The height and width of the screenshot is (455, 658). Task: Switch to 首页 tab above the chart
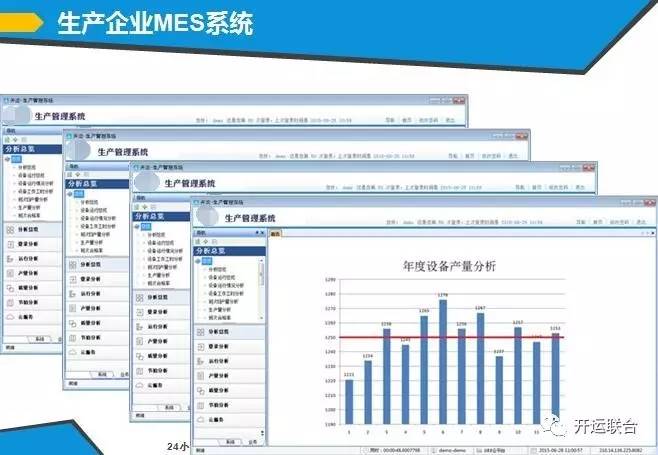click(x=276, y=233)
